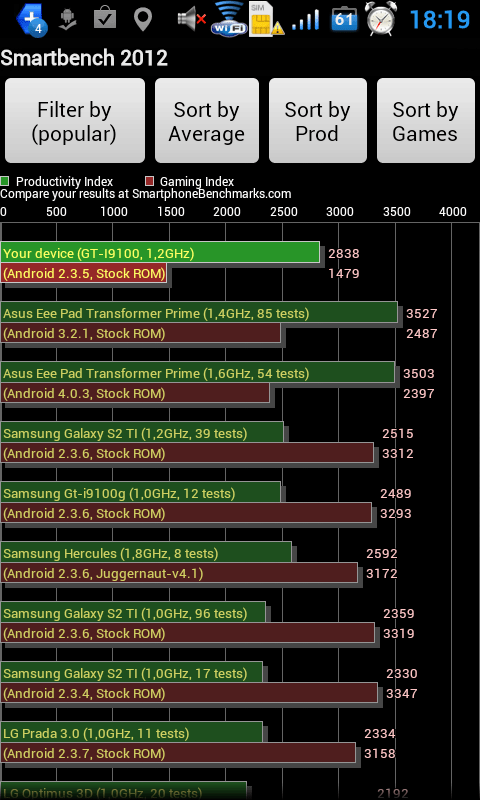
Task: Select the Android 2.3.7 Stock ROM bar
Action: (x=179, y=753)
